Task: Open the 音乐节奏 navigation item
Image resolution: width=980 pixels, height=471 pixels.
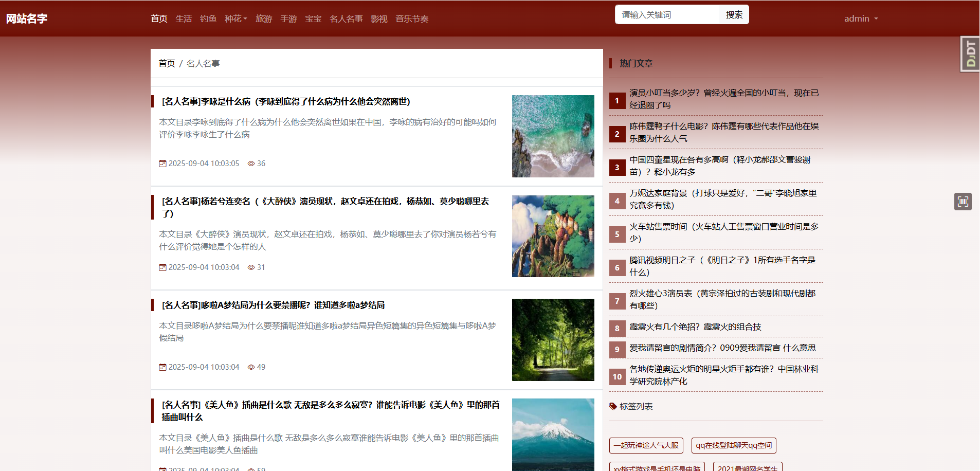Action: point(412,19)
